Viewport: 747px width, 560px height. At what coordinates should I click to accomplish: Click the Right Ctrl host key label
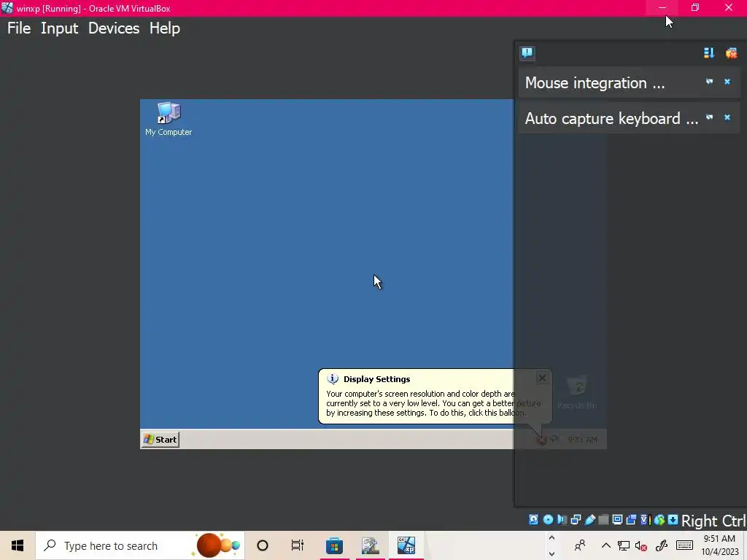pos(713,521)
